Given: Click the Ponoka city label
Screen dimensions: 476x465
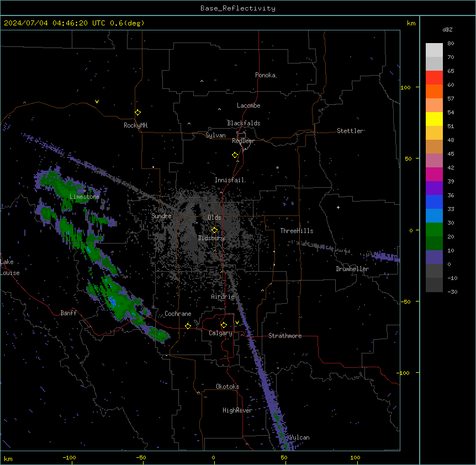Looking at the screenshot, I should (265, 75).
